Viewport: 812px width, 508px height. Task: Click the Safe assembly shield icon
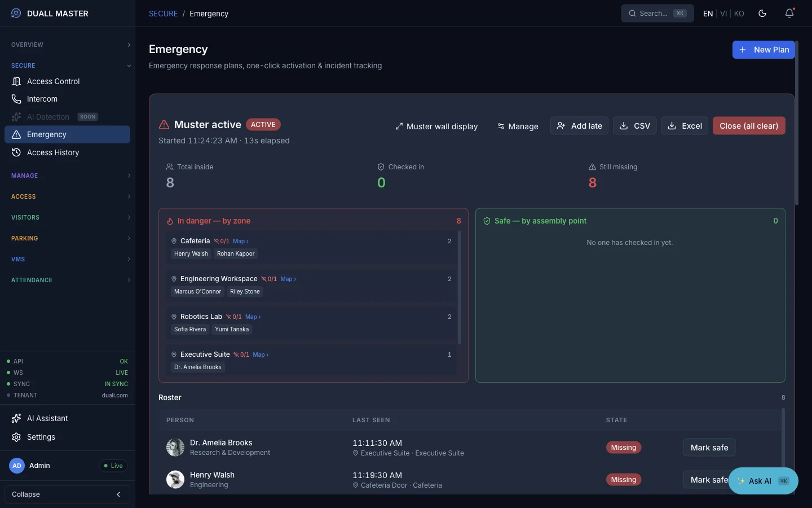coord(487,221)
